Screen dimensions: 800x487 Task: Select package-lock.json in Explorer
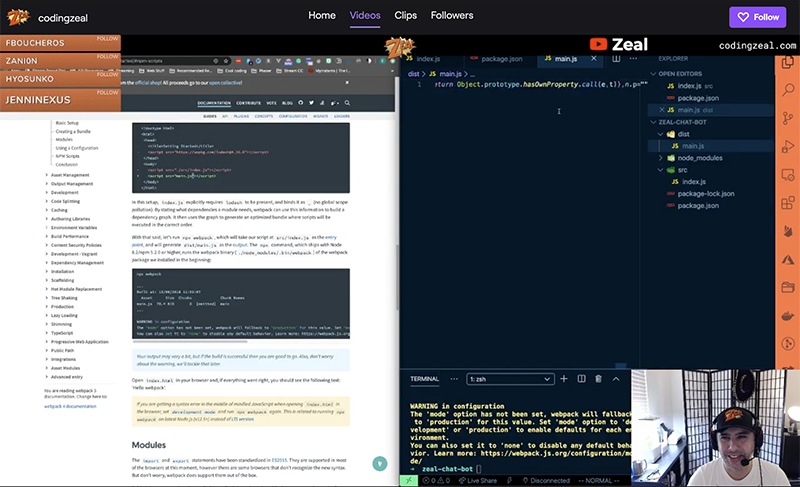click(706, 194)
